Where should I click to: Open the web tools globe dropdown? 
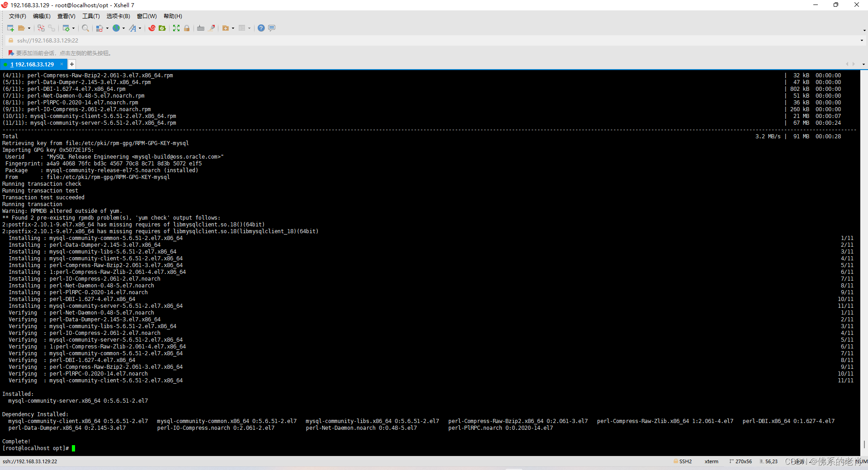[123, 28]
